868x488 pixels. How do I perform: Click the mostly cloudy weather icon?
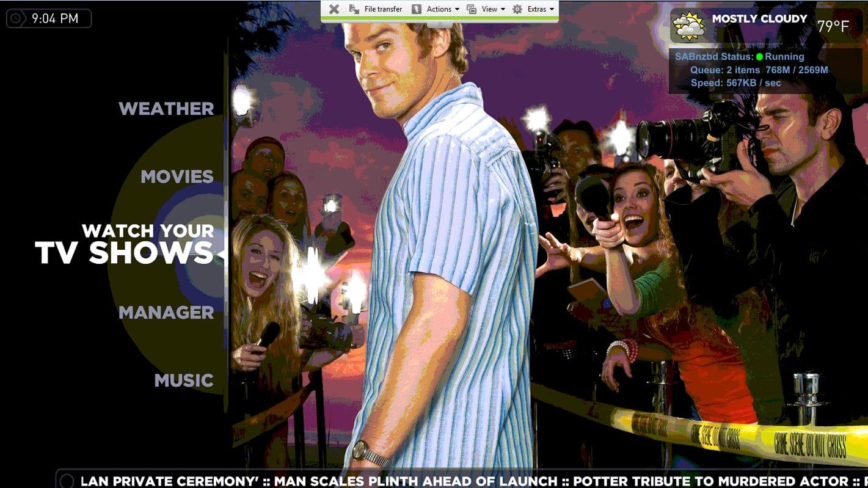(x=689, y=26)
